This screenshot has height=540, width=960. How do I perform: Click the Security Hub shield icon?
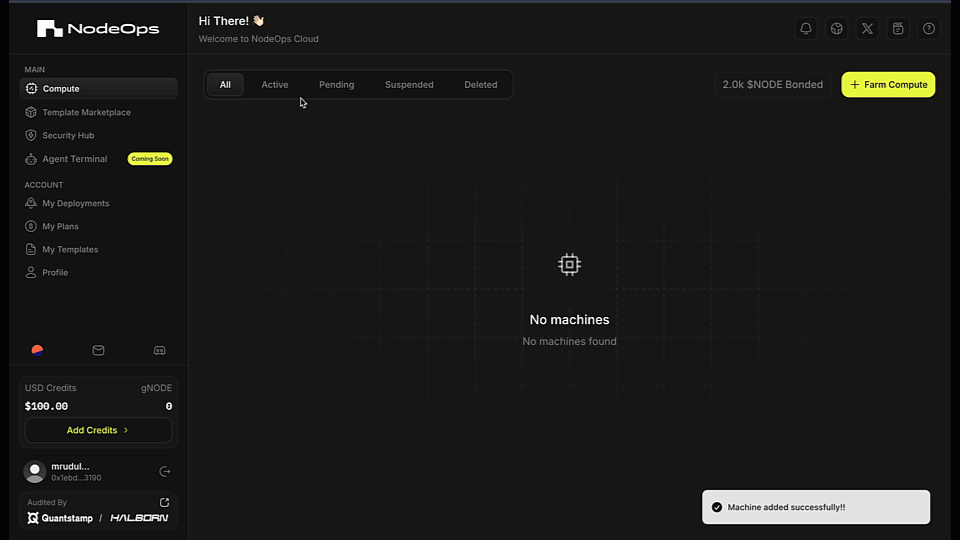coord(31,135)
